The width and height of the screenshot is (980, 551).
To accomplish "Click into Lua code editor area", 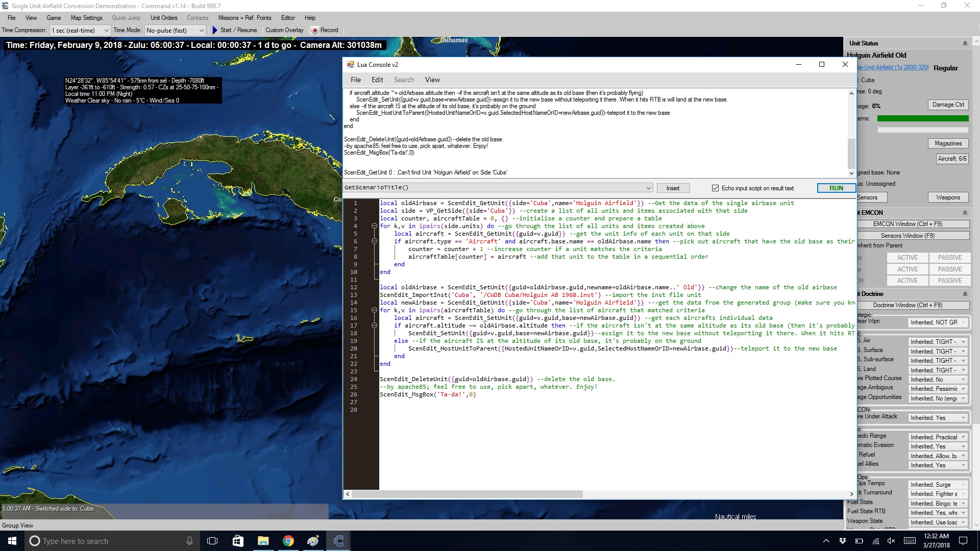I will 617,344.
